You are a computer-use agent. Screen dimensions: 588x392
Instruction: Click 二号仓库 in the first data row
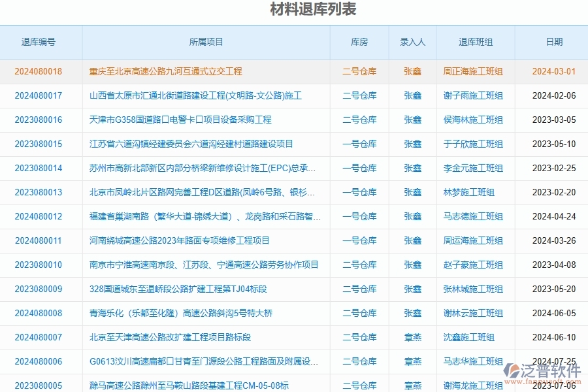(x=359, y=72)
